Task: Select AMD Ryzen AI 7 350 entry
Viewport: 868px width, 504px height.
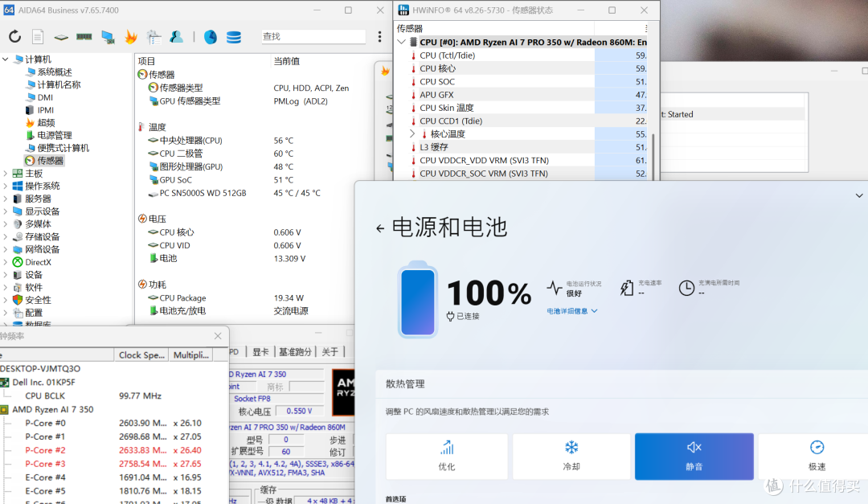Action: 52,409
